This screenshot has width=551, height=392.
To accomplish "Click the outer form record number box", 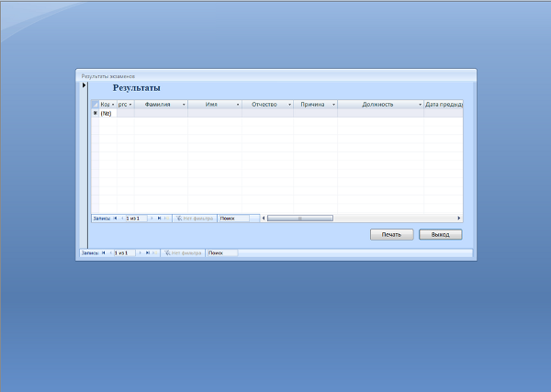I will 125,252.
